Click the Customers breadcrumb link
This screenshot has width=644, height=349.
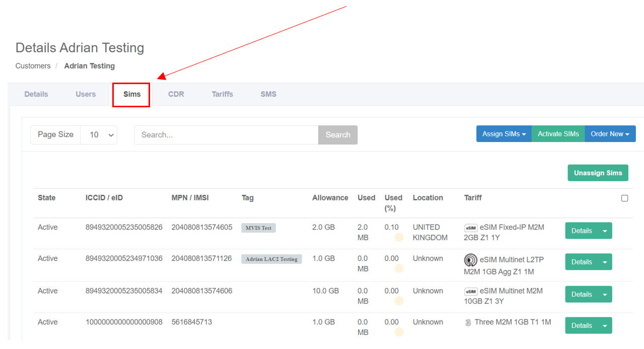(33, 66)
